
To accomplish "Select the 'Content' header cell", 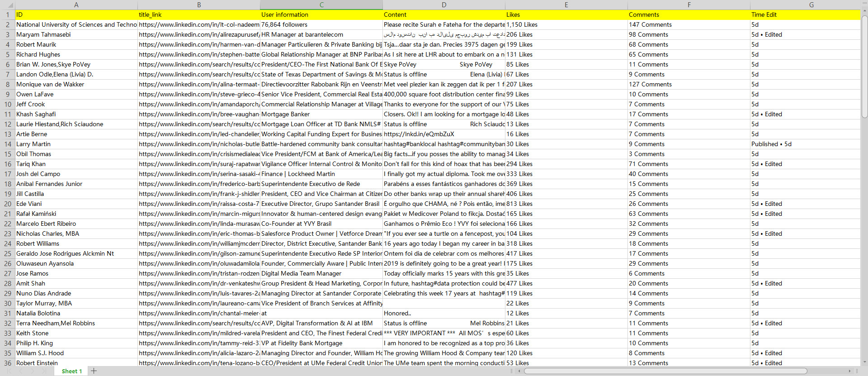I will click(x=444, y=14).
